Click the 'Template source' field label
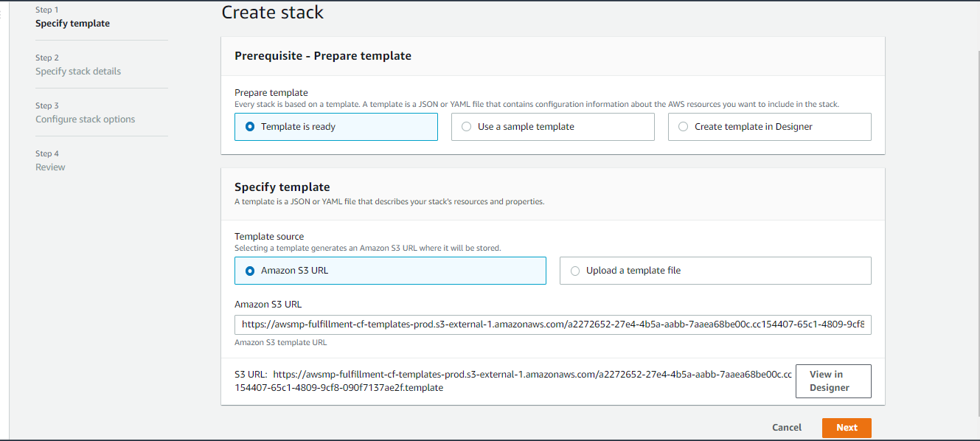The height and width of the screenshot is (441, 980). pyautogui.click(x=269, y=237)
